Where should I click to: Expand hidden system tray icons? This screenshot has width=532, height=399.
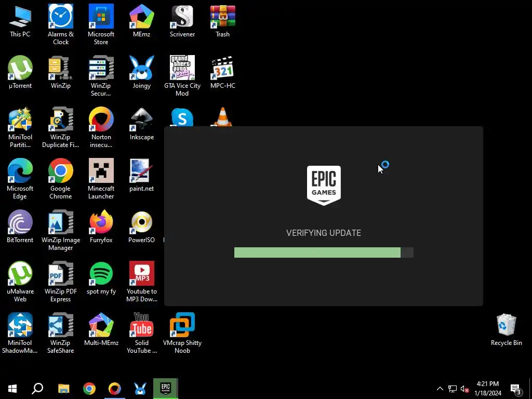coord(440,389)
